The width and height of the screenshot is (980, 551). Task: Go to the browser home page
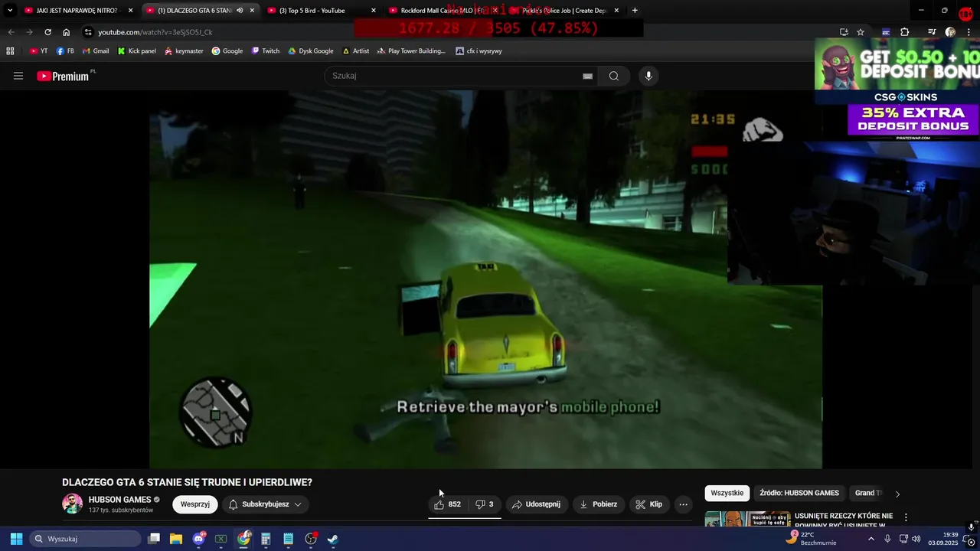tap(66, 32)
